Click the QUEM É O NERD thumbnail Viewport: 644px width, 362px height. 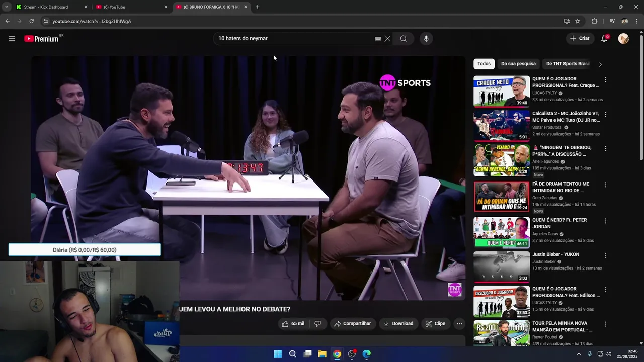tap(502, 232)
